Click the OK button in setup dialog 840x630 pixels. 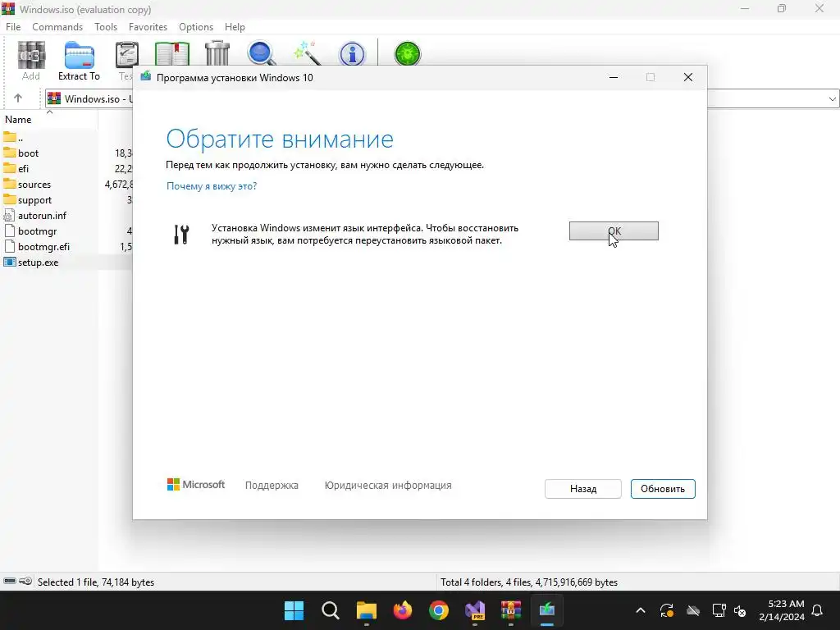(614, 231)
